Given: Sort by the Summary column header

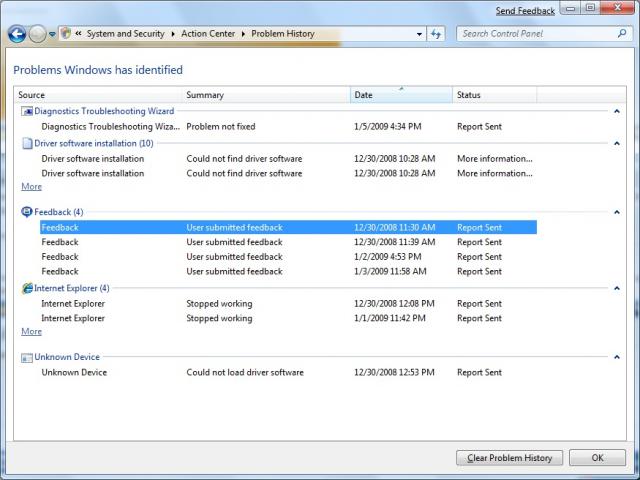Looking at the screenshot, I should click(x=266, y=95).
